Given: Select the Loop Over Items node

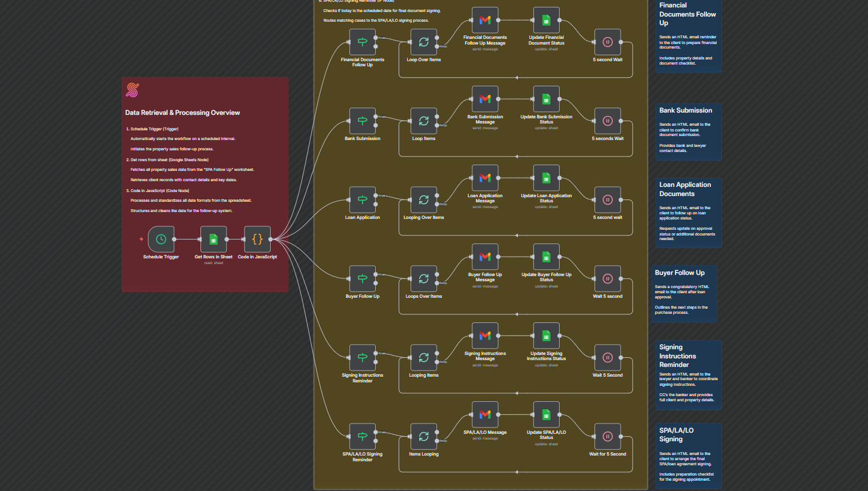Looking at the screenshot, I should pos(424,42).
